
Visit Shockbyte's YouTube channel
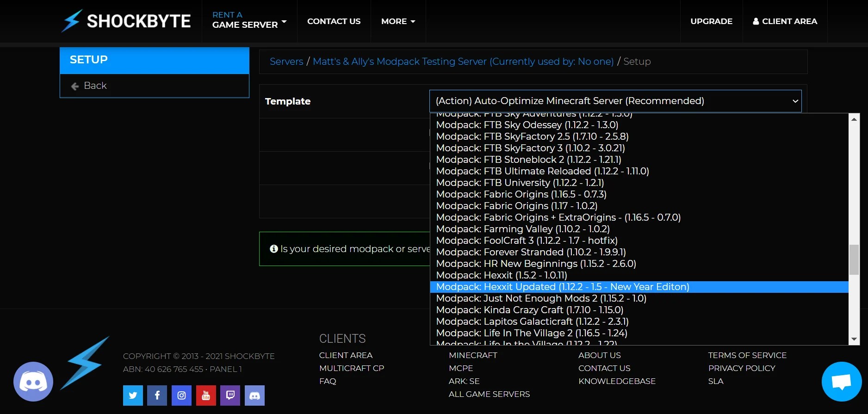point(206,395)
